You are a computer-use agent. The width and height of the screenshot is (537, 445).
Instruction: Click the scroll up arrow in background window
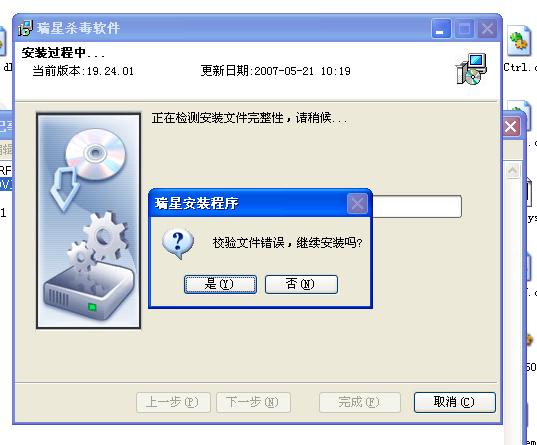[x=512, y=170]
